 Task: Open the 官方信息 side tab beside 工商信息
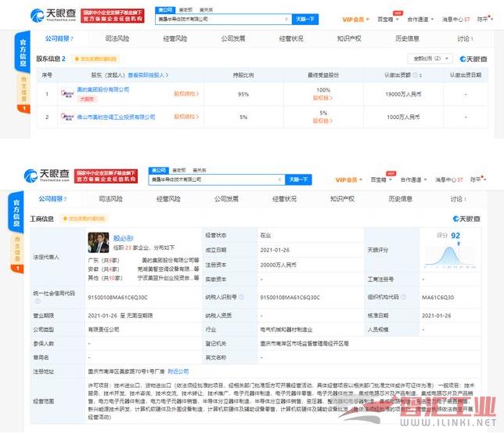point(16,212)
